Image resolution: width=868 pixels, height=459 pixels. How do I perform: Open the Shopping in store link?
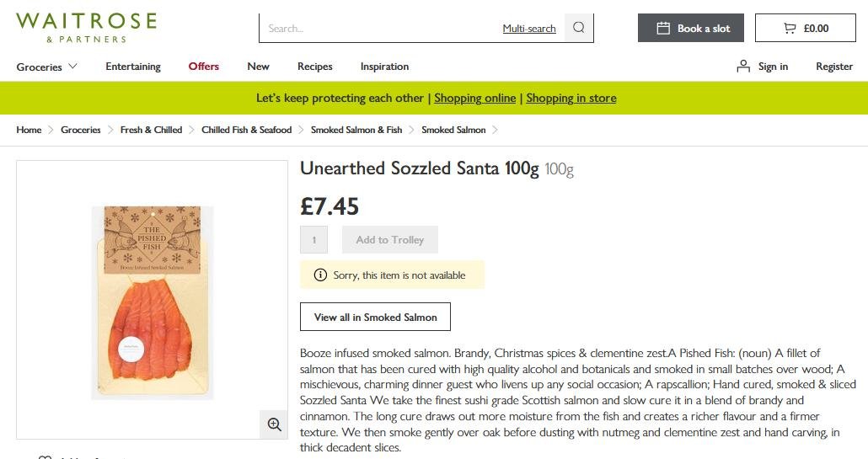571,98
